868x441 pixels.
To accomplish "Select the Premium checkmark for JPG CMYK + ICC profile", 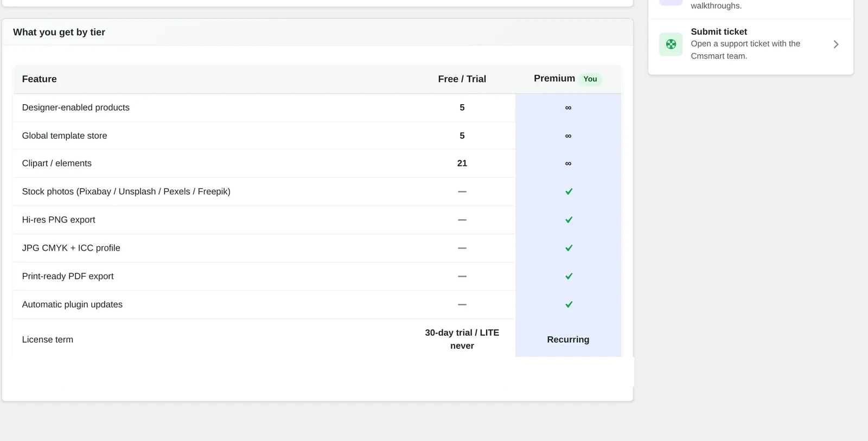I will [x=569, y=248].
